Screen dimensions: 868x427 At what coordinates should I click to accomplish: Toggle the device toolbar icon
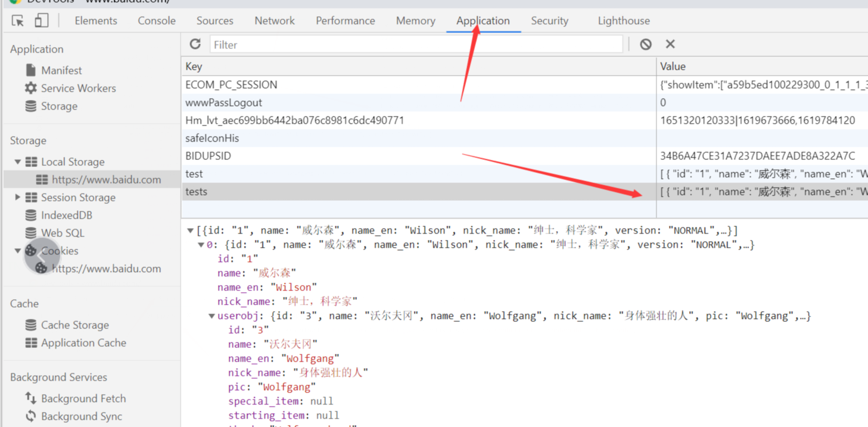[41, 21]
